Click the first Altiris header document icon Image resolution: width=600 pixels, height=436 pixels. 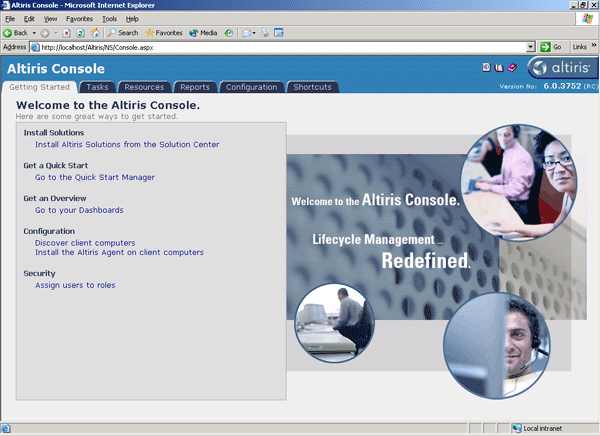486,67
